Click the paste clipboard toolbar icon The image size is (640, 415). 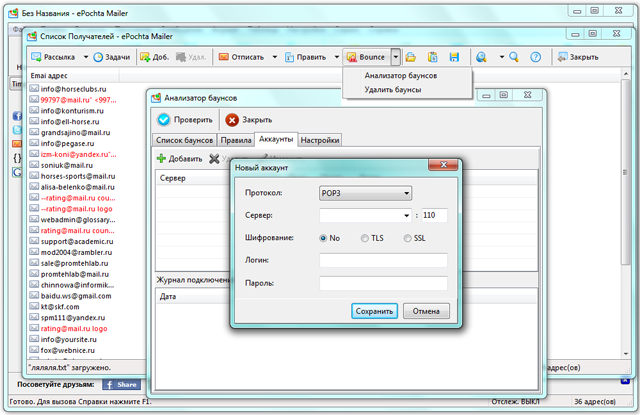(433, 57)
